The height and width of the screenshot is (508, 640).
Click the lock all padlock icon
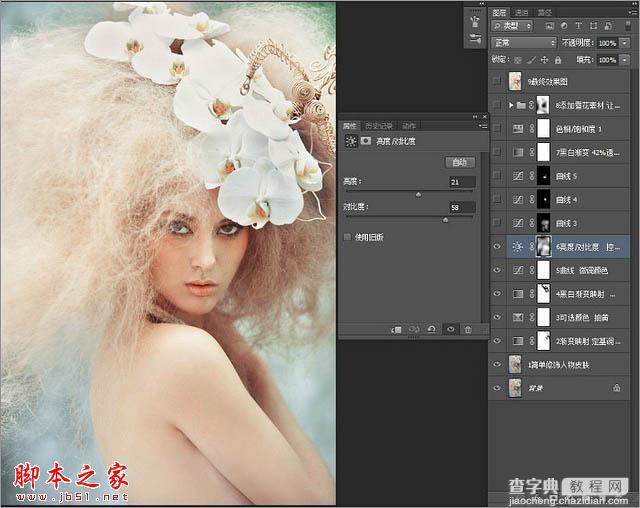pyautogui.click(x=558, y=60)
